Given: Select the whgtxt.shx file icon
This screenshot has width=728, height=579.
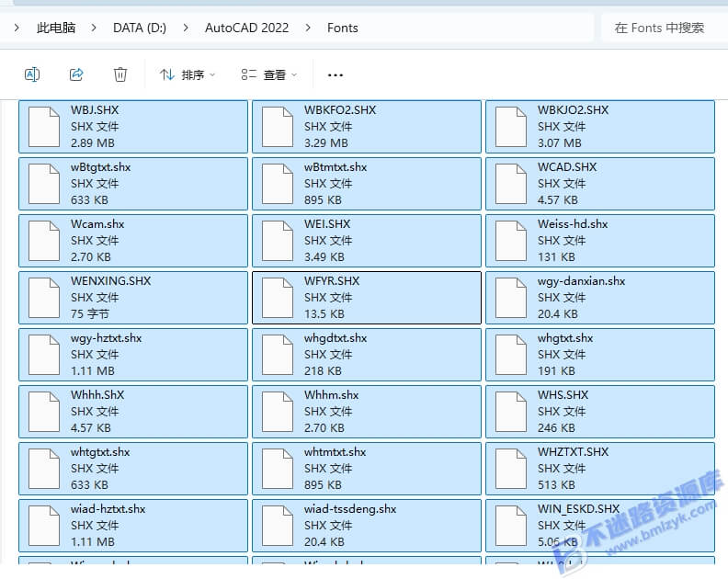Looking at the screenshot, I should (x=511, y=355).
